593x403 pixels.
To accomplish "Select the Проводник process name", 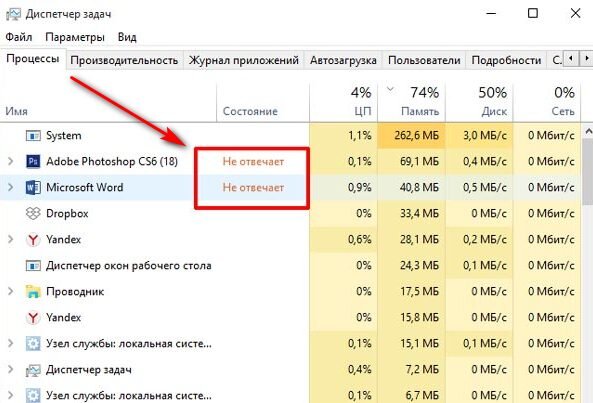I will click(75, 291).
